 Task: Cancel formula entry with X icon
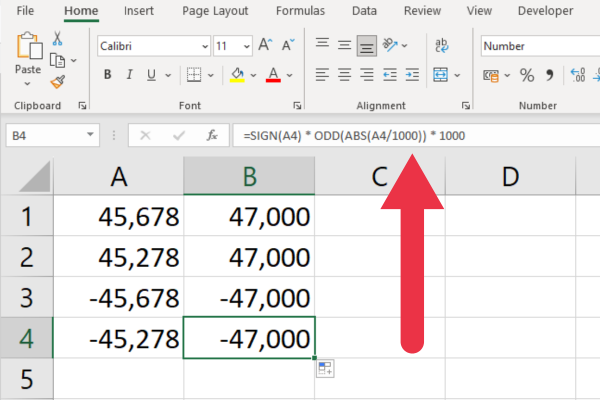point(145,135)
